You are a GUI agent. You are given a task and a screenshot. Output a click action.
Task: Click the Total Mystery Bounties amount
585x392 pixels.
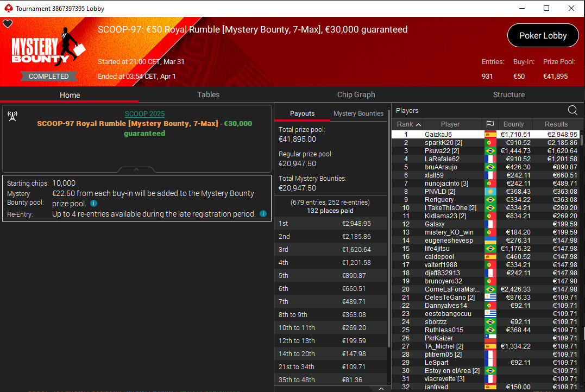coord(297,188)
